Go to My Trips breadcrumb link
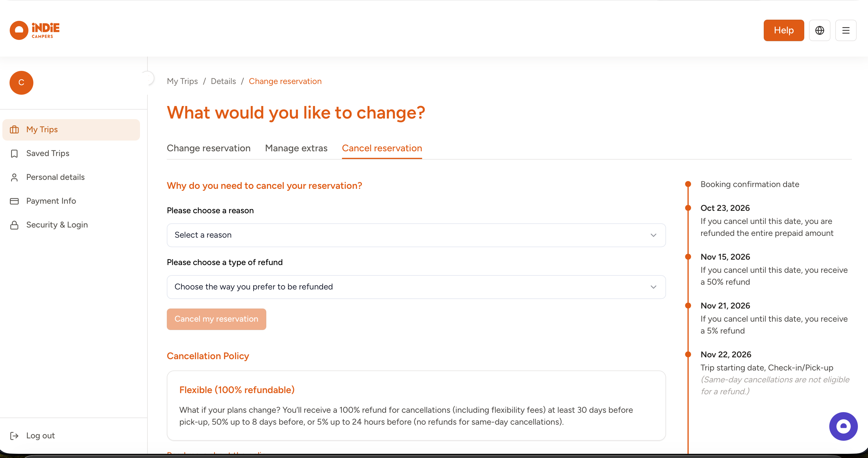The image size is (868, 458). coord(182,81)
